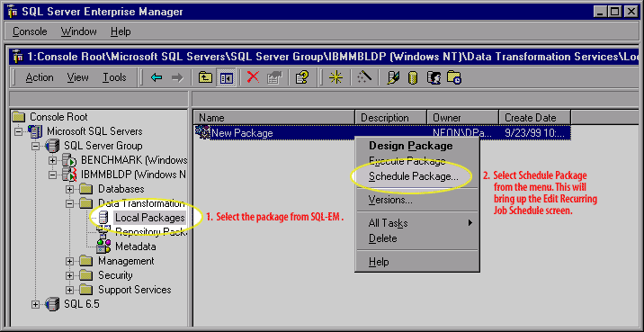Select Repository Packages tree item
Viewport: 644px width, 332px height.
[151, 232]
